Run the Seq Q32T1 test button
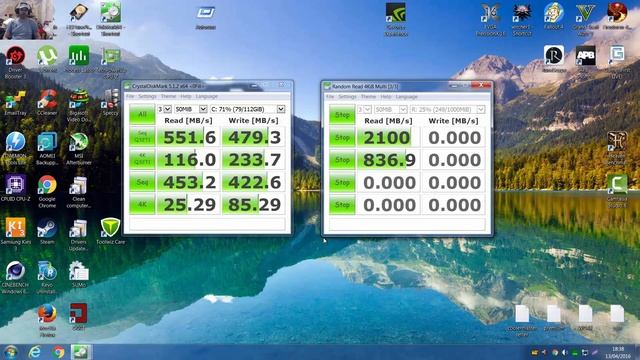The width and height of the screenshot is (640, 360). coord(142,137)
